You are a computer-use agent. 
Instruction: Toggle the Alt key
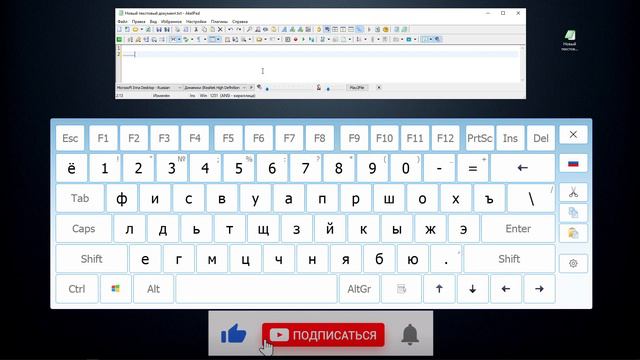pyautogui.click(x=153, y=289)
